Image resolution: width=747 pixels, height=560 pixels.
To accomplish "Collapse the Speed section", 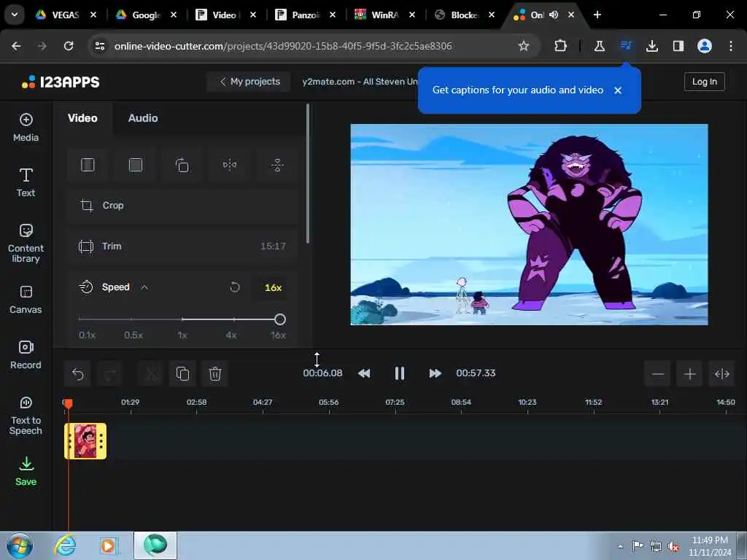I will (x=144, y=287).
